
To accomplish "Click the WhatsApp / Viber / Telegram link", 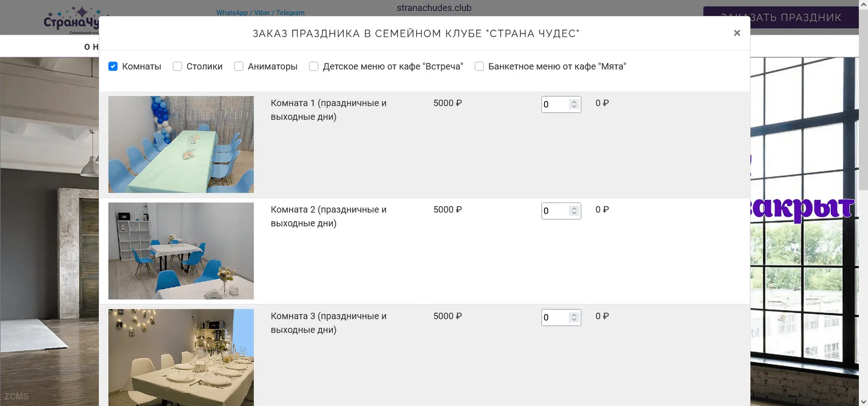I will 260,13.
